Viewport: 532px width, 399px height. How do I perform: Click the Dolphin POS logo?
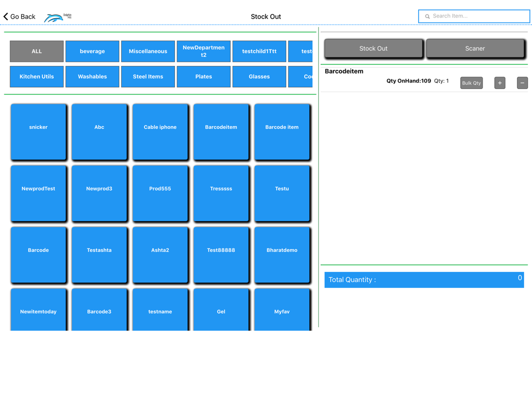(x=57, y=18)
